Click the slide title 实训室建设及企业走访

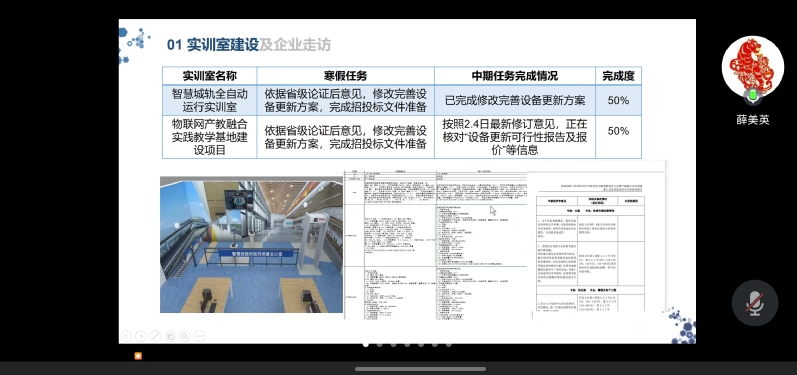249,45
